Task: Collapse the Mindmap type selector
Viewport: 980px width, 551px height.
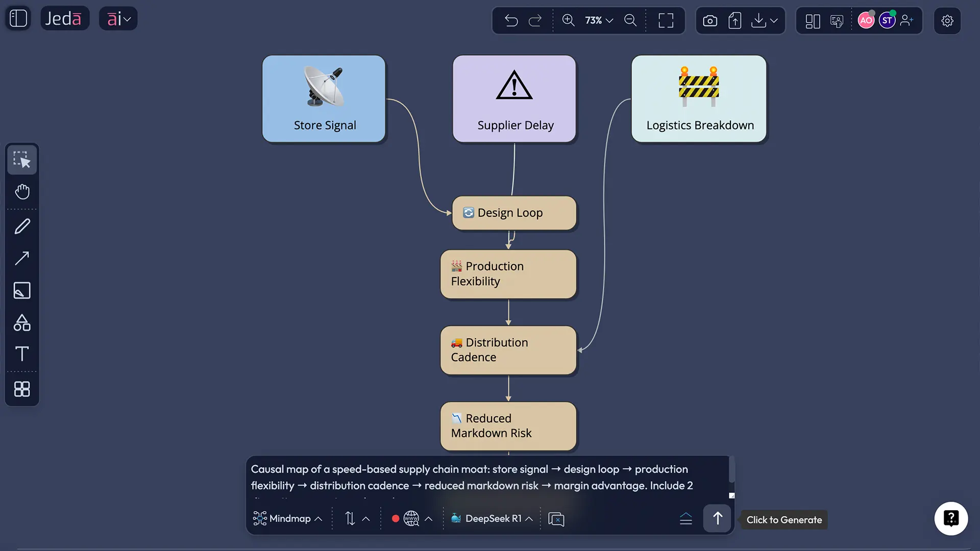Action: 318,518
